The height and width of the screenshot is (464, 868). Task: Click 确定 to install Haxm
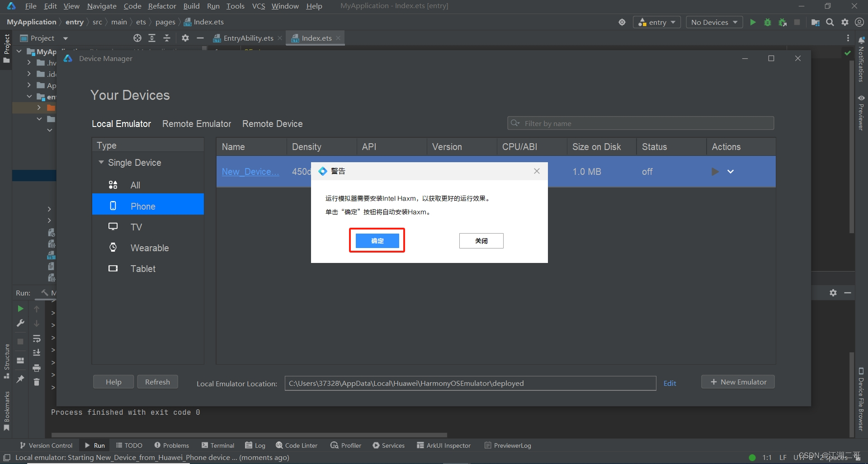click(377, 241)
